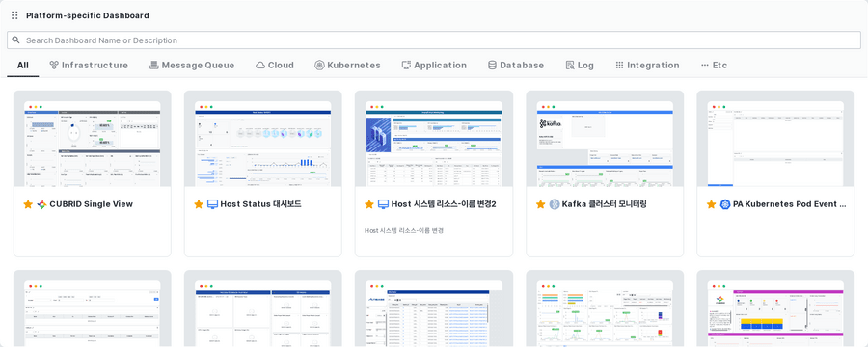Click the Kubernetes icon beside PA Kubernetes Pod Event
This screenshot has width=868, height=347.
[725, 204]
